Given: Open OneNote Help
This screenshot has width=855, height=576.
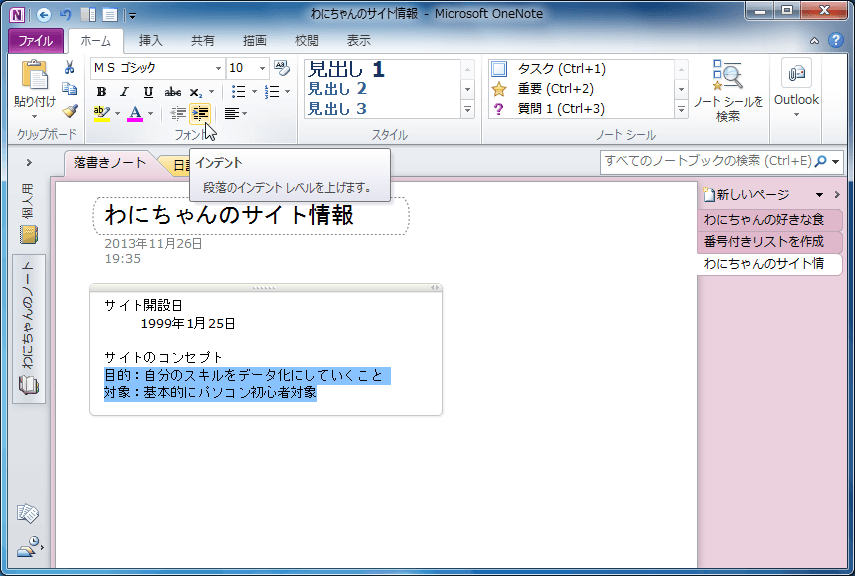Looking at the screenshot, I should coord(835,40).
